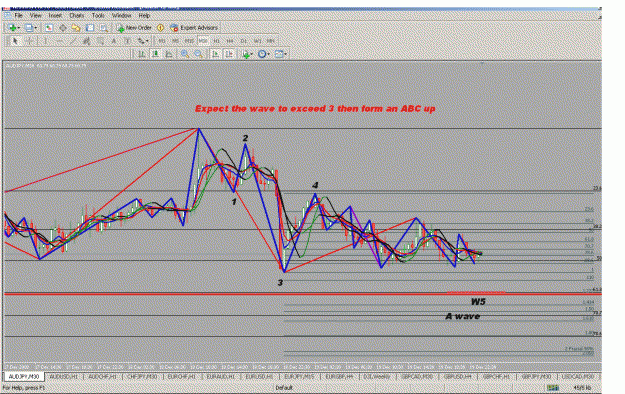This screenshot has width=625, height=394.
Task: Open the Terminal panel icon
Action: coord(90,28)
